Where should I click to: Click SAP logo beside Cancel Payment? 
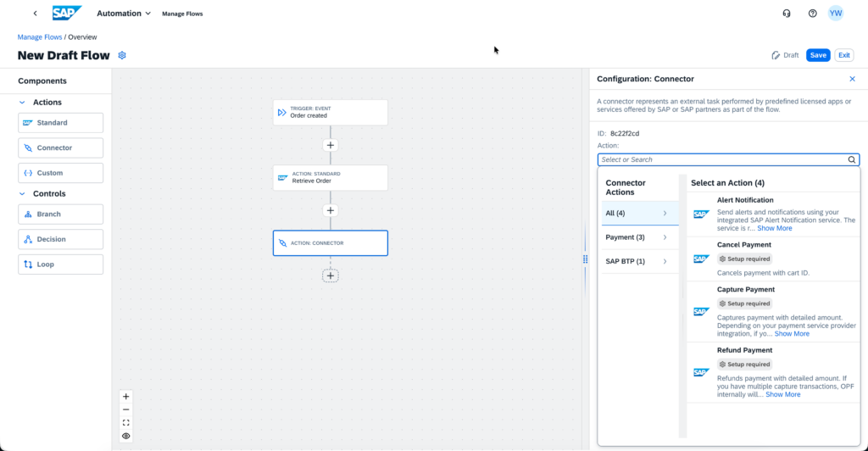(x=701, y=259)
